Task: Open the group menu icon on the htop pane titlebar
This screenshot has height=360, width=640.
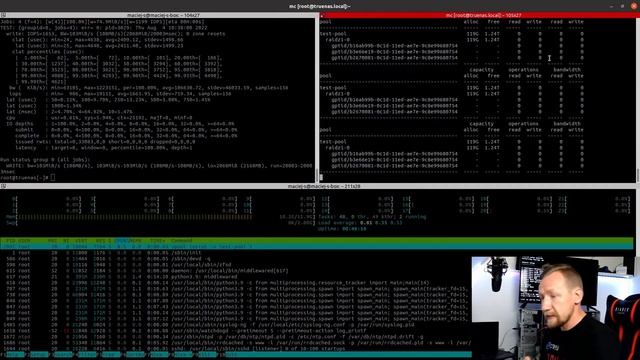Action: click(3, 186)
